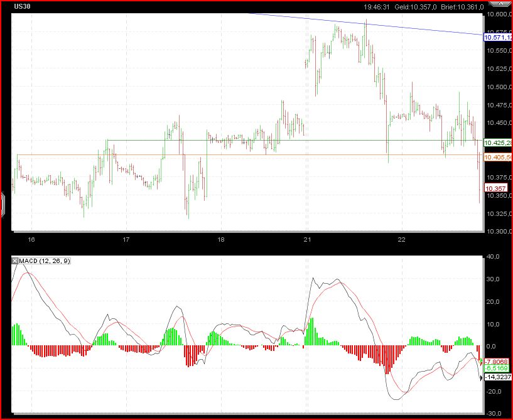
Task: Click the -30,0 MACD axis label
Action: point(492,414)
